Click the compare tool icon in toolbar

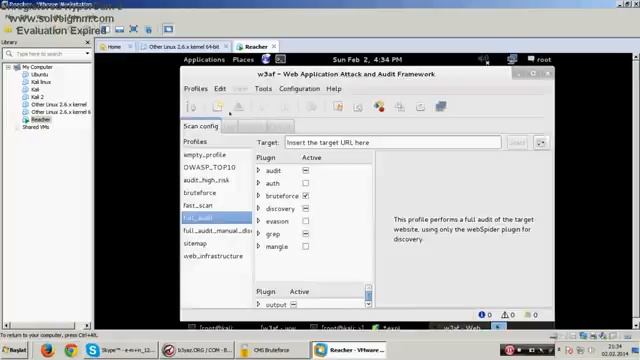coord(420,107)
